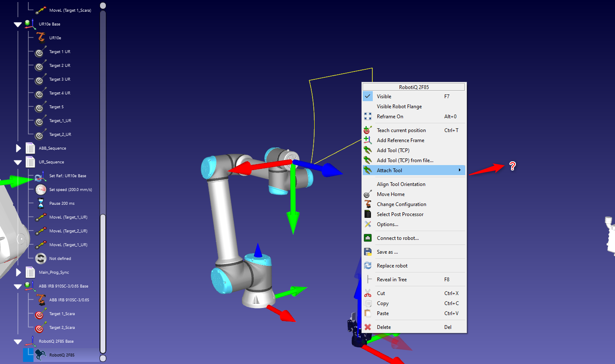Expand the ABB_Sequence program node
This screenshot has width=615, height=364.
point(18,148)
